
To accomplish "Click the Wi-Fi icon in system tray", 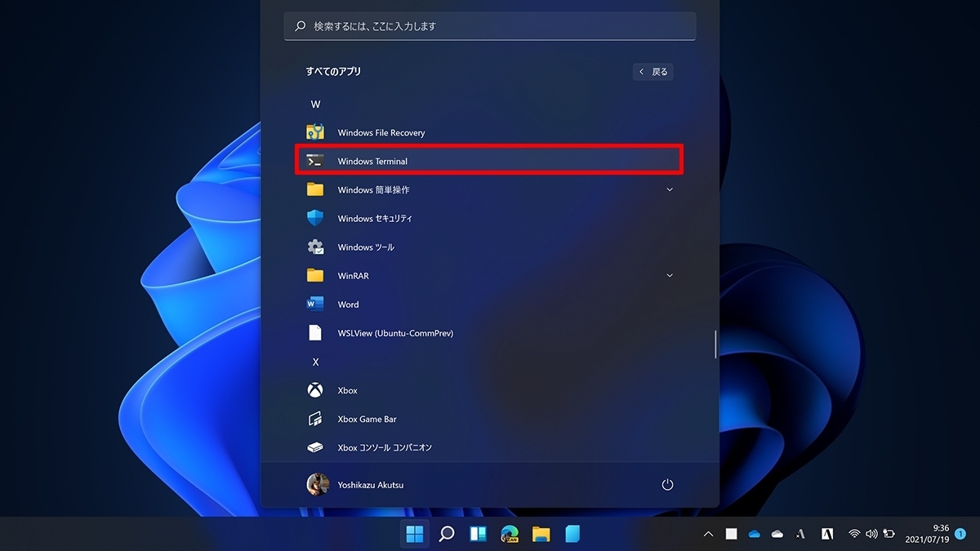I will [x=854, y=534].
